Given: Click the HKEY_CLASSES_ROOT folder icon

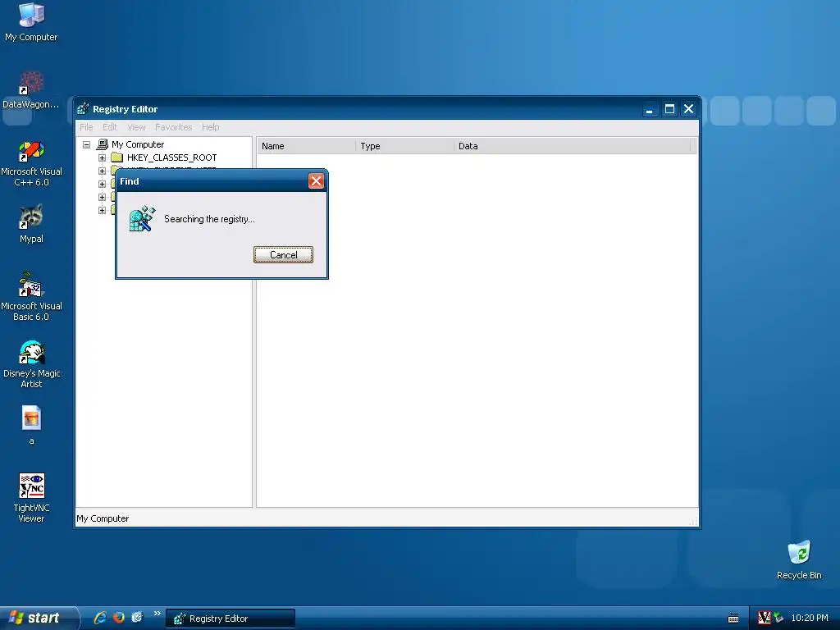Looking at the screenshot, I should pos(116,157).
